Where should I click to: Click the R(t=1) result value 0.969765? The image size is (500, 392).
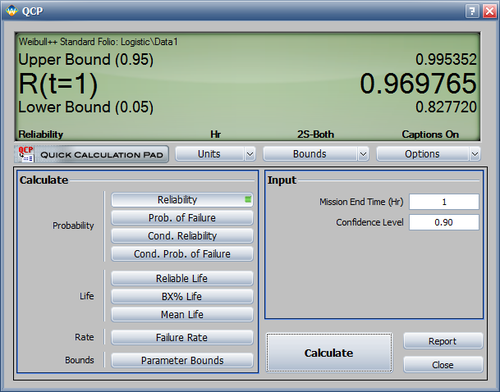point(418,83)
